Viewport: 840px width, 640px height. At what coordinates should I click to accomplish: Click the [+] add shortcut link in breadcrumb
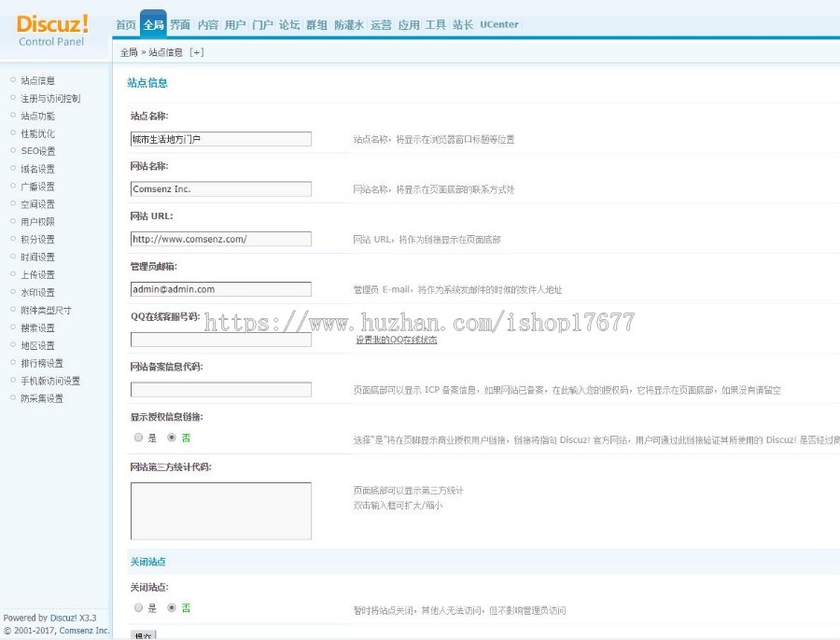coord(197,52)
